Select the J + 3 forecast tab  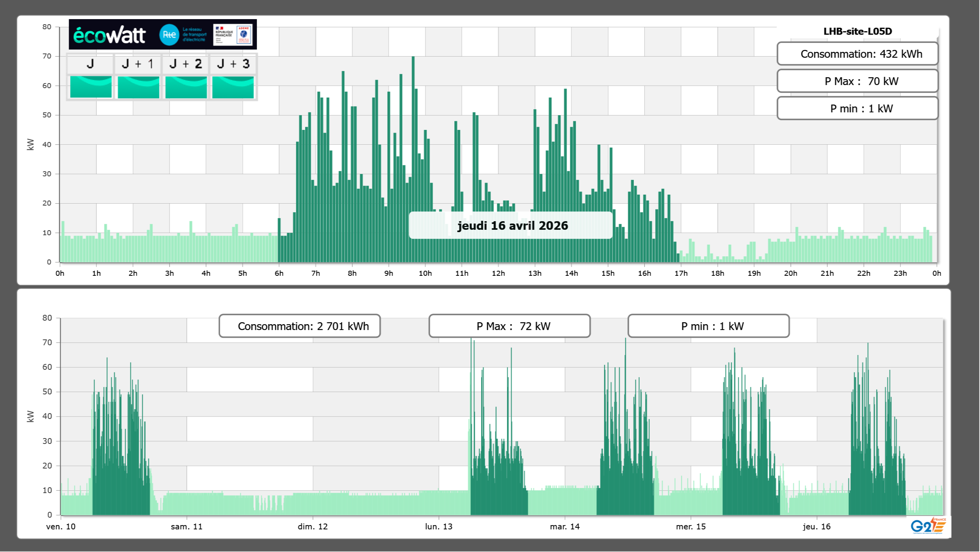tap(233, 64)
